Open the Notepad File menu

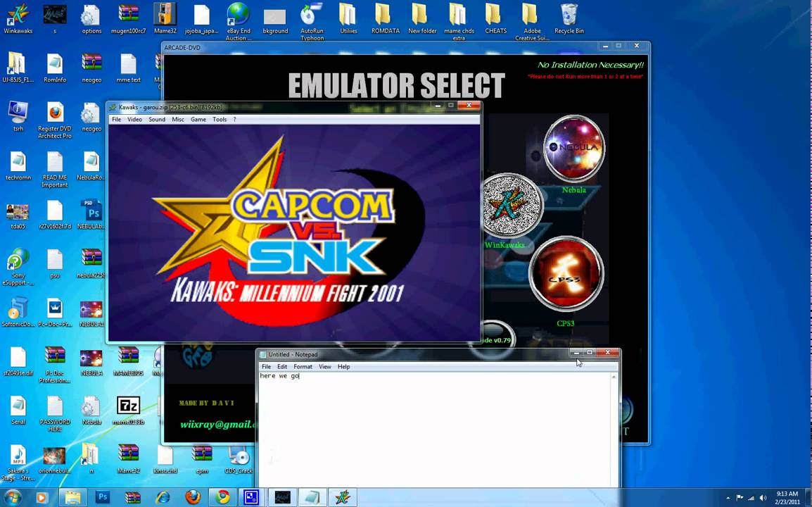(266, 366)
